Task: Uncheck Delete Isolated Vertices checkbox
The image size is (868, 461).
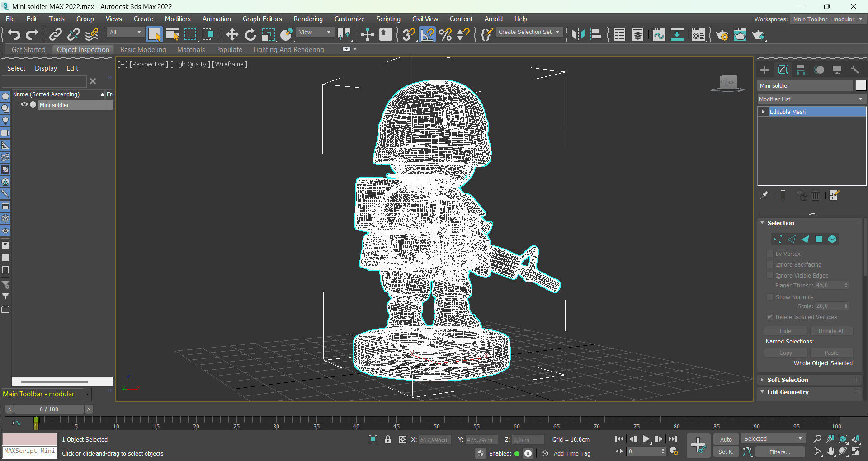Action: tap(770, 317)
